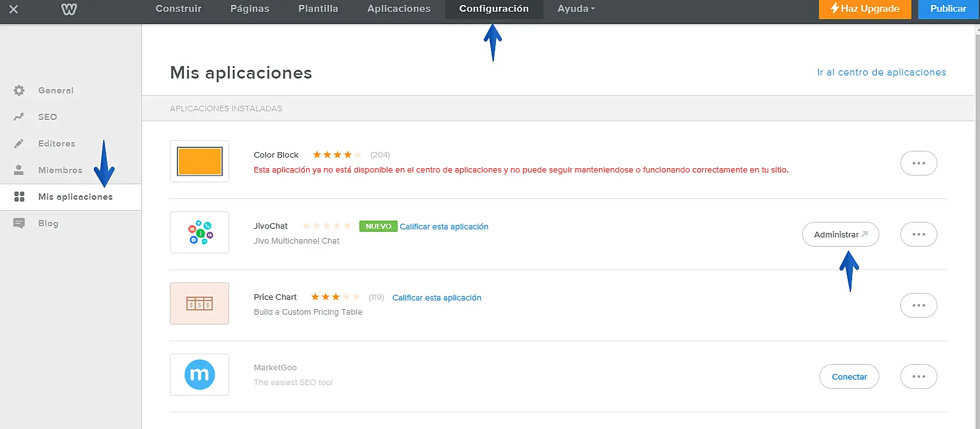Close the editor with the X icon

coord(14,9)
